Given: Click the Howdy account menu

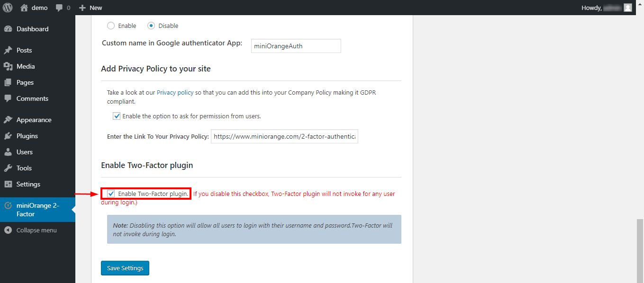Looking at the screenshot, I should (607, 8).
